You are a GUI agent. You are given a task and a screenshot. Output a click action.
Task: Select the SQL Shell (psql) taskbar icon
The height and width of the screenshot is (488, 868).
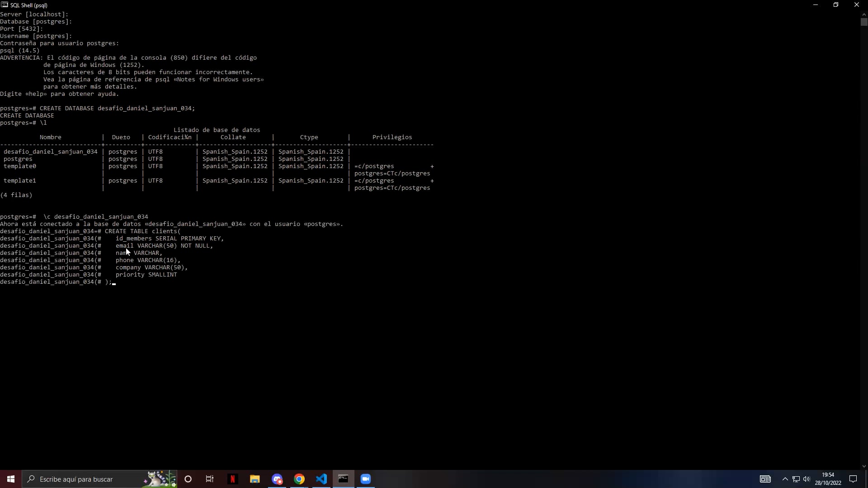click(x=343, y=479)
